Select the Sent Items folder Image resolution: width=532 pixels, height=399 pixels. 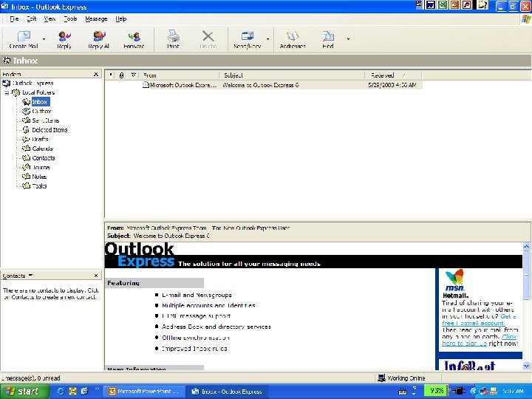click(x=46, y=120)
